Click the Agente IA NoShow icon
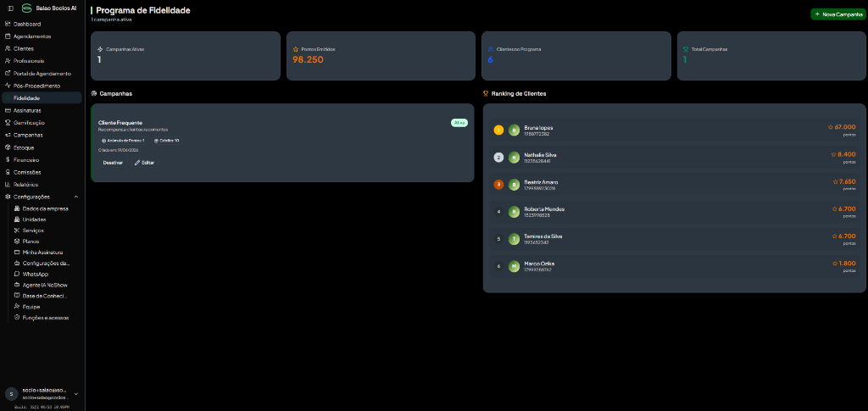Image resolution: width=868 pixels, height=411 pixels. point(17,285)
